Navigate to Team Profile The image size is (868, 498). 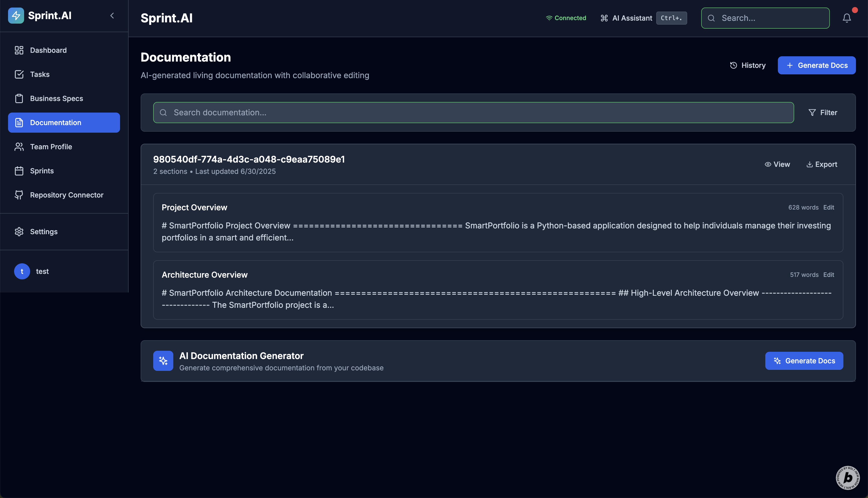51,147
